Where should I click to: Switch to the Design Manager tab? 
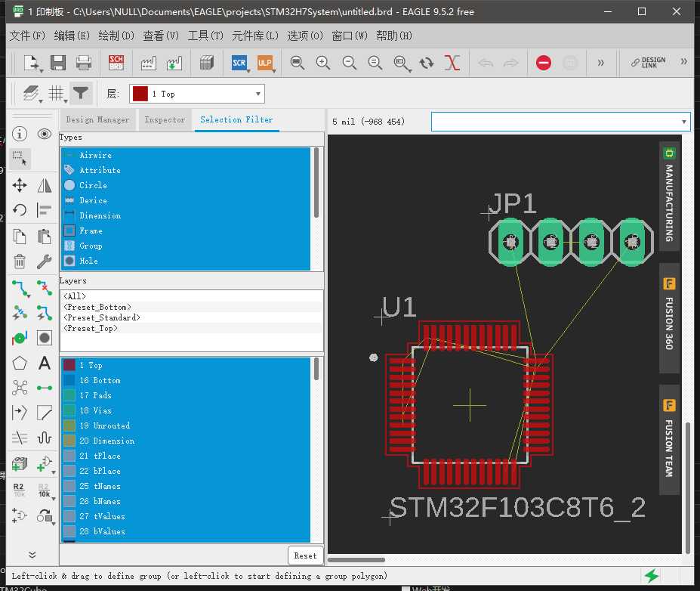click(x=97, y=119)
